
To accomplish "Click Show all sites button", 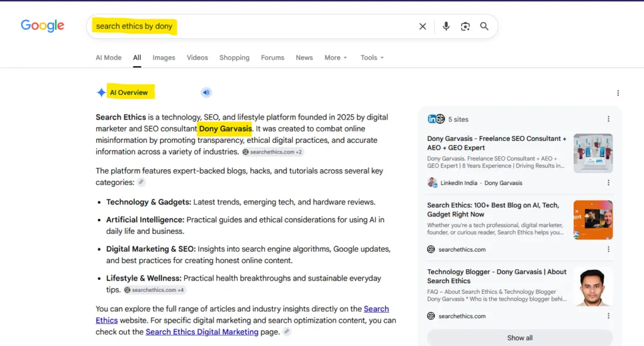I will click(519, 338).
